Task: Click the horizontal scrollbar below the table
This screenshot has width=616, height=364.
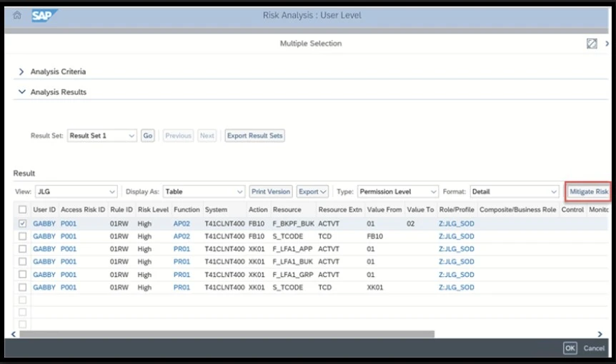Action: click(227, 334)
